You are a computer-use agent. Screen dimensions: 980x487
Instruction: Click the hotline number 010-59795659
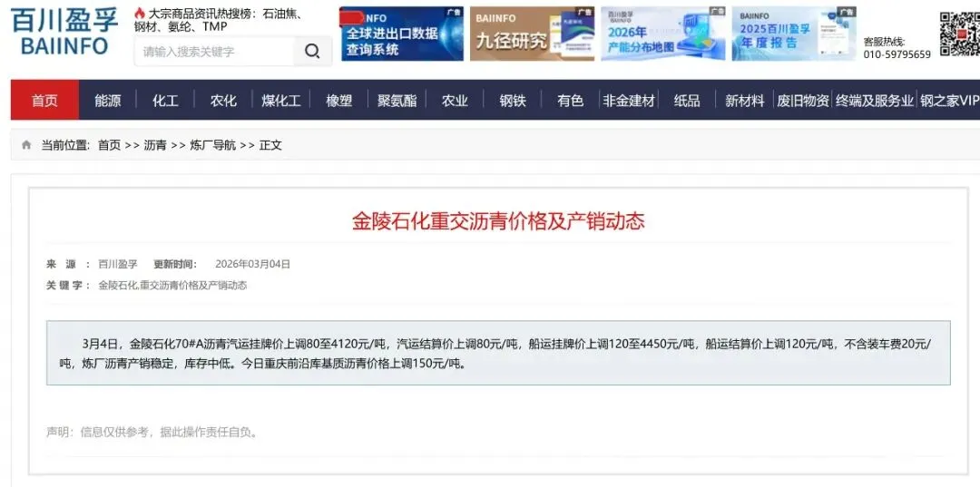pos(897,54)
